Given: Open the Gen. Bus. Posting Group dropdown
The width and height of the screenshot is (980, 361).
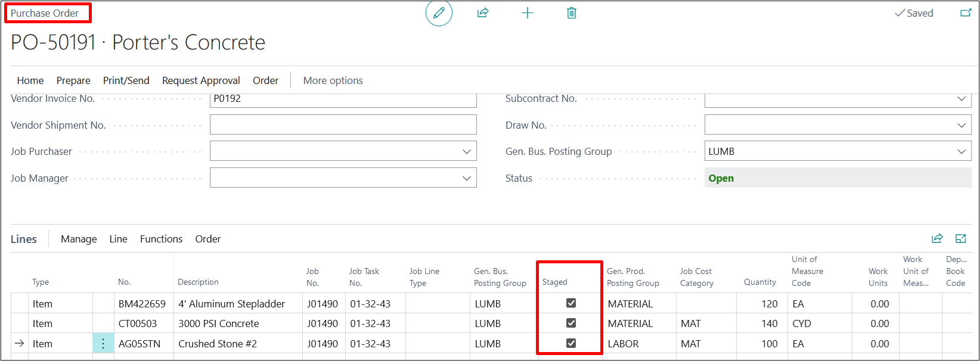Looking at the screenshot, I should [x=961, y=151].
